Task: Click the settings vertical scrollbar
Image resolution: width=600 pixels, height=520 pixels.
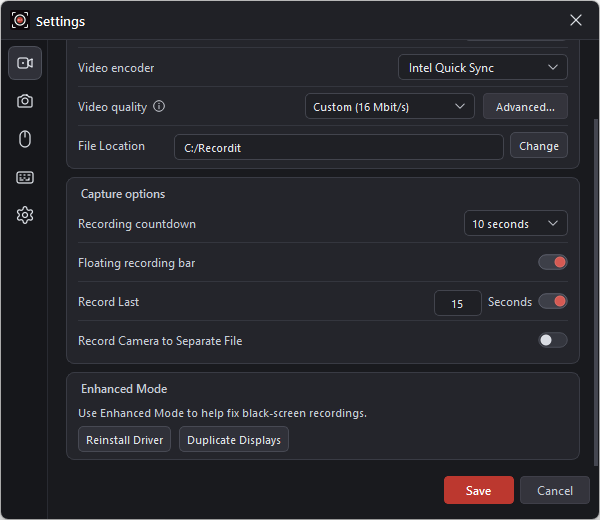Action: (595, 291)
